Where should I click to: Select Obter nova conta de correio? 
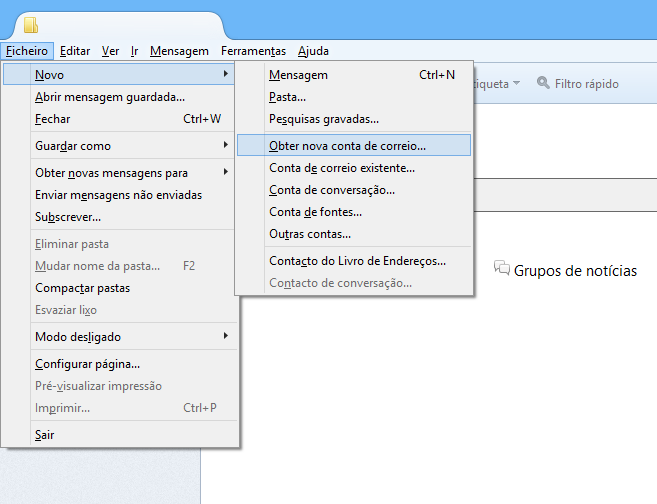[x=347, y=145]
